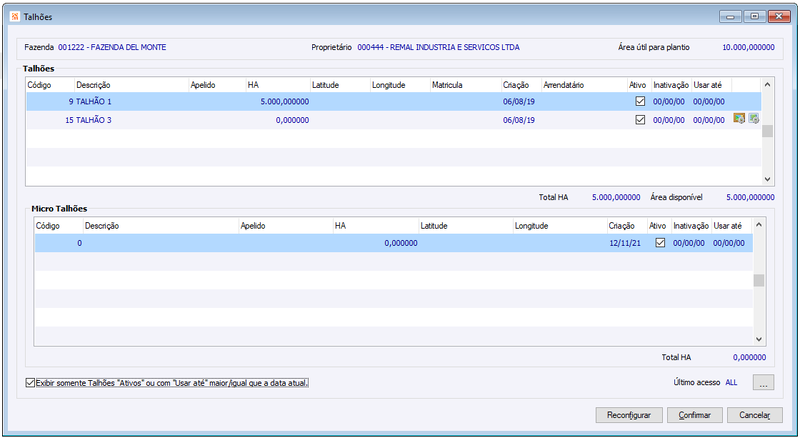Viewport: 800px width, 438px height.
Task: Select the Código header in Talhões grid
Action: click(39, 85)
